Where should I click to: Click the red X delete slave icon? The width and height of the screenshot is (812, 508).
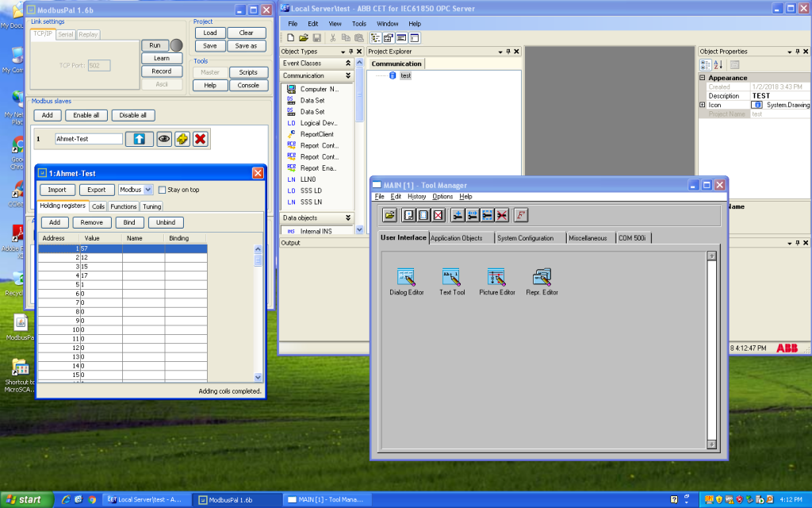tap(201, 139)
